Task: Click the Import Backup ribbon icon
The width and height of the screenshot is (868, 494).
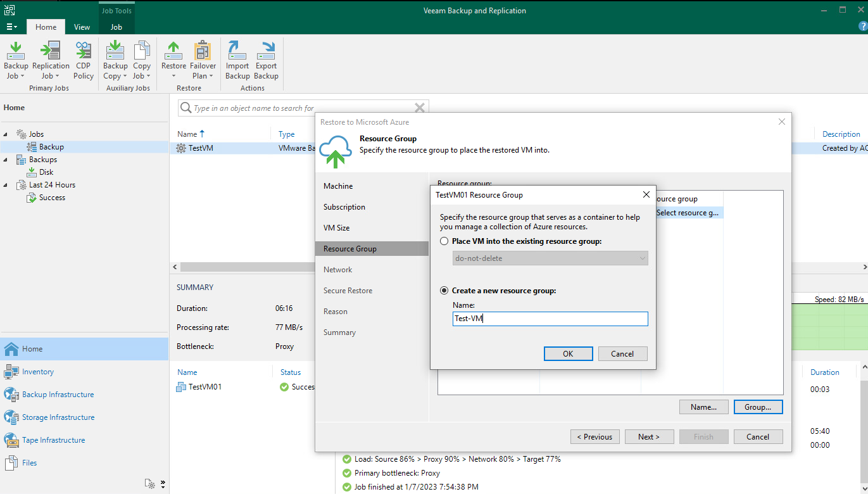Action: (237, 61)
